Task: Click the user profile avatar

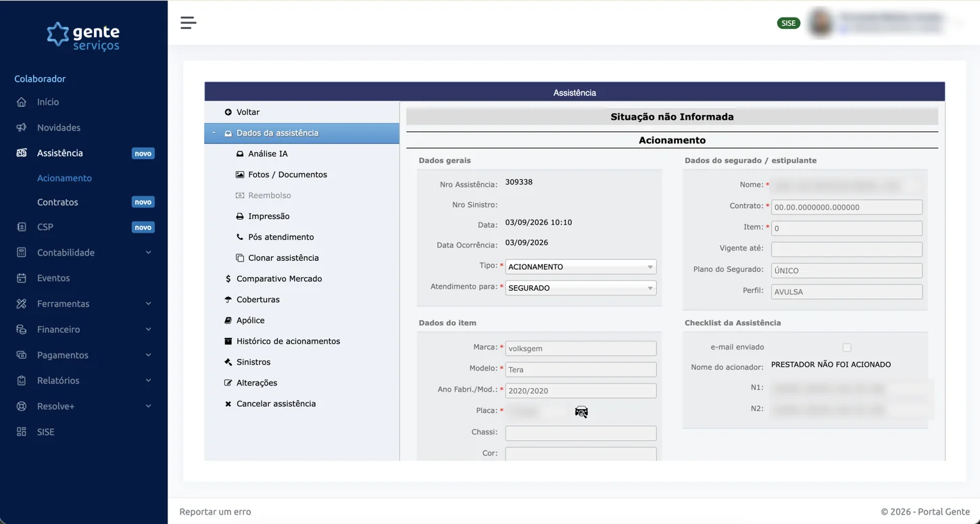Action: pyautogui.click(x=821, y=23)
